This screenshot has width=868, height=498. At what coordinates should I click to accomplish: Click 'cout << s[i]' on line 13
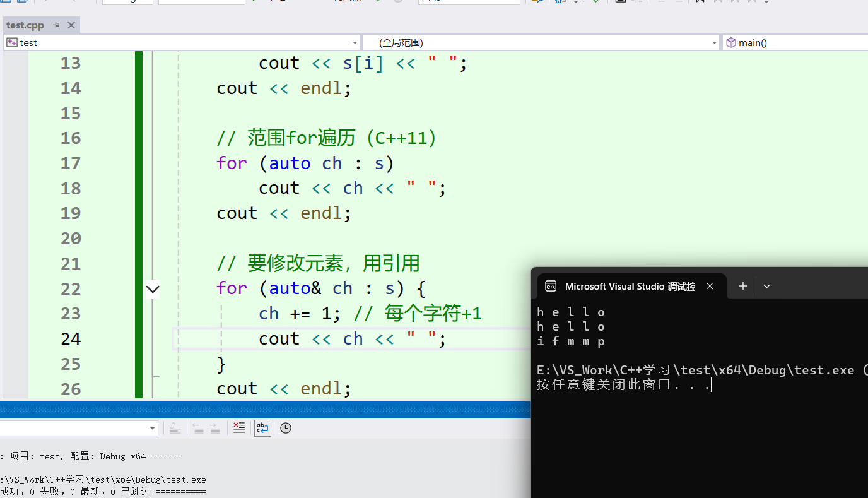[321, 63]
